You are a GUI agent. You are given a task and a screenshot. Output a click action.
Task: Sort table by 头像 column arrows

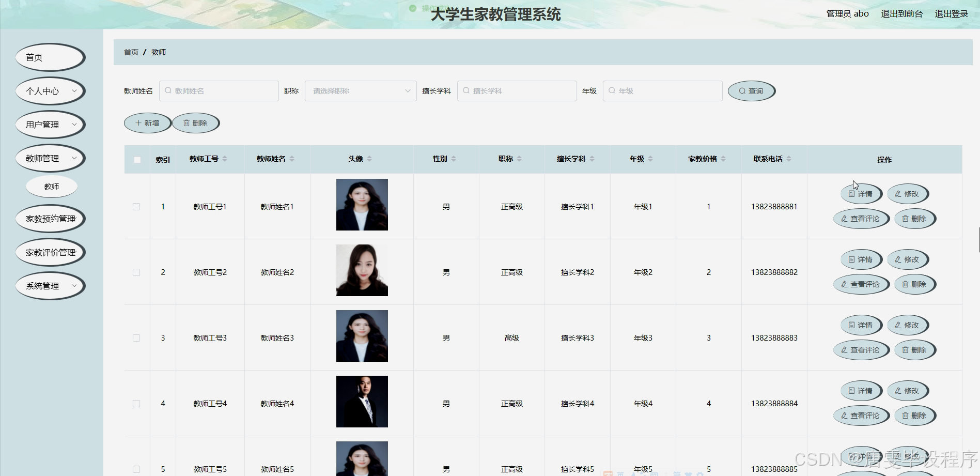click(369, 159)
